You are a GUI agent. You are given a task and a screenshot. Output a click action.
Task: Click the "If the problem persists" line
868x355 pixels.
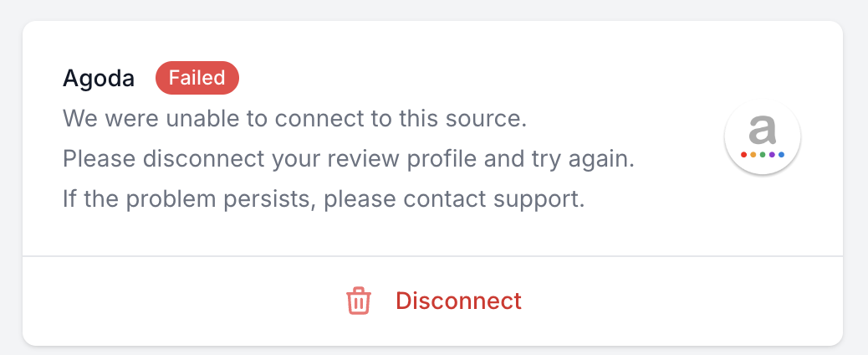tap(323, 199)
